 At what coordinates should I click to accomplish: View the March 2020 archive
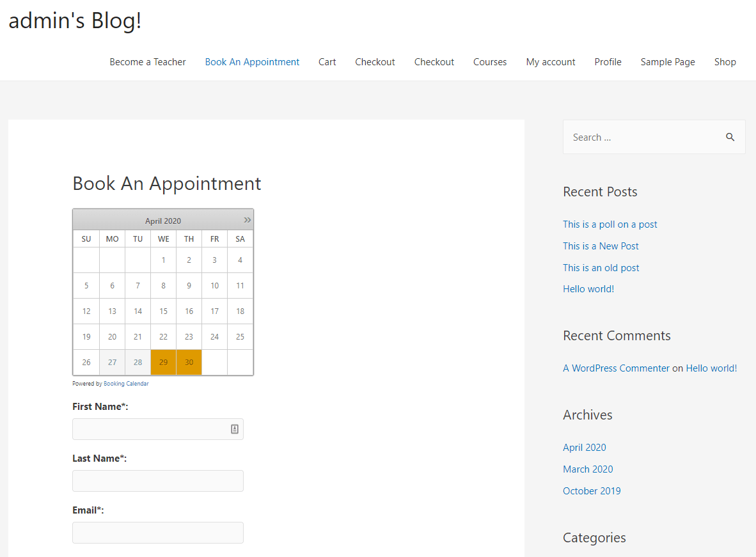(588, 469)
